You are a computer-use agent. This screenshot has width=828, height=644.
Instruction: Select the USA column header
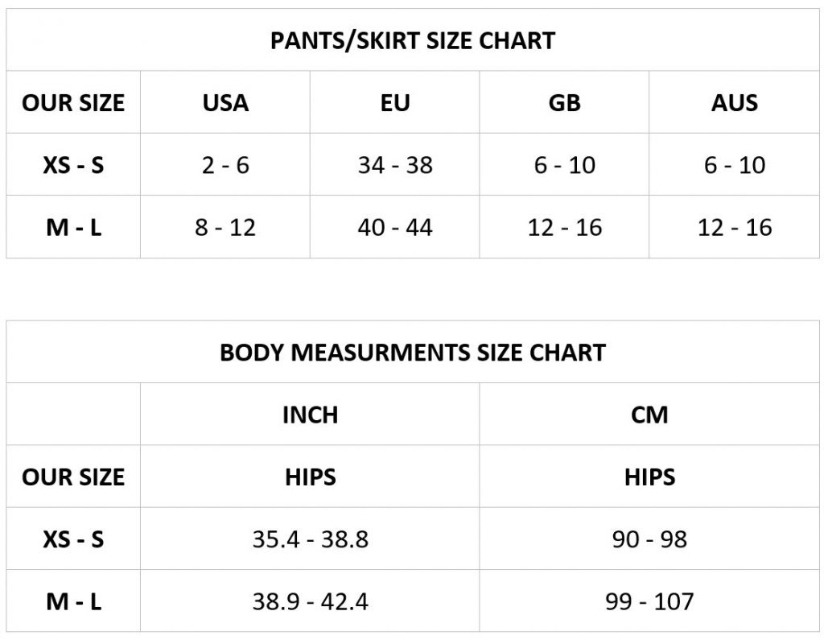click(x=225, y=103)
